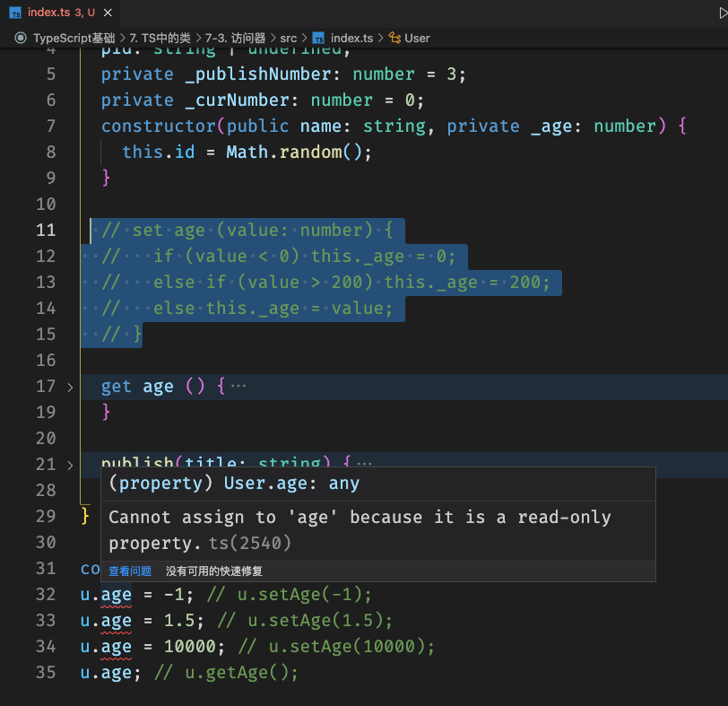Click underlined age on line 33
Viewport: 728px width, 706px height.
(x=116, y=621)
